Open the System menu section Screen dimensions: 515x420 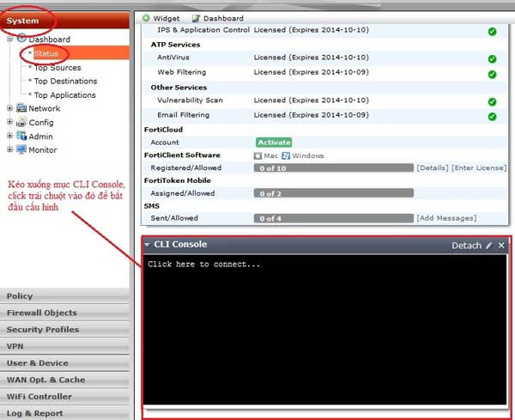(64, 21)
